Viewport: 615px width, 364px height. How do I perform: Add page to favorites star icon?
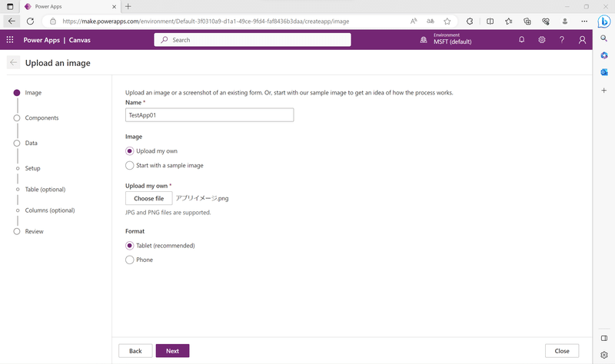pos(447,22)
